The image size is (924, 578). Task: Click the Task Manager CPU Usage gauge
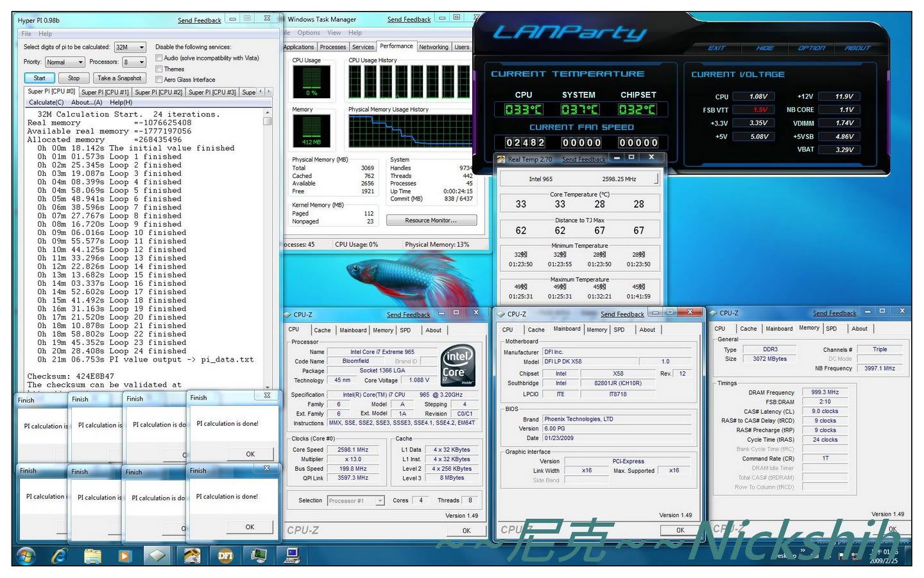[x=311, y=82]
